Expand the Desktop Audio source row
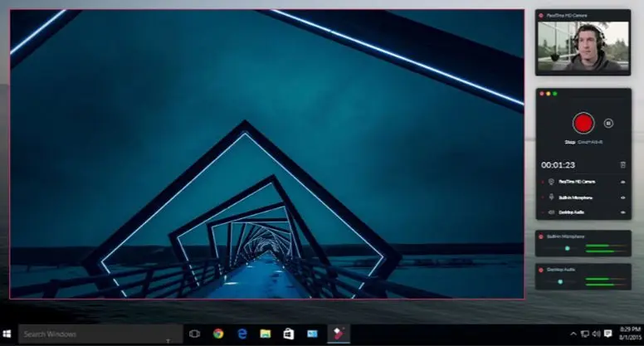644x346 pixels. point(541,212)
